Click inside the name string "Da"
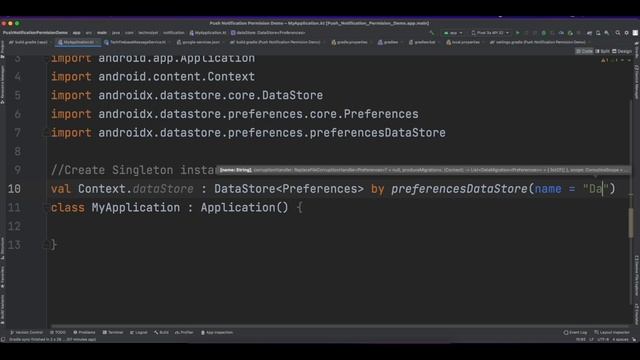Screen dimensions: 640x360 click(x=596, y=189)
